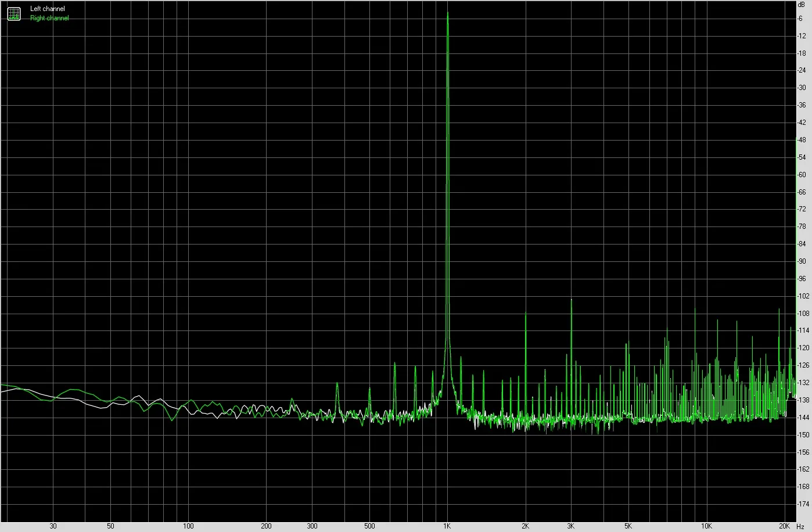Click the -144 dB scale label
The width and height of the screenshot is (812, 532).
(x=803, y=418)
